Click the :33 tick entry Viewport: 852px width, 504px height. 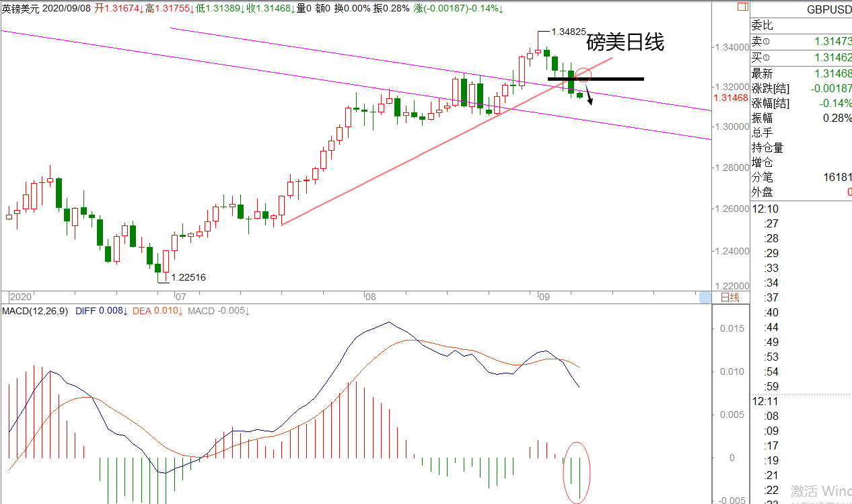tap(771, 268)
